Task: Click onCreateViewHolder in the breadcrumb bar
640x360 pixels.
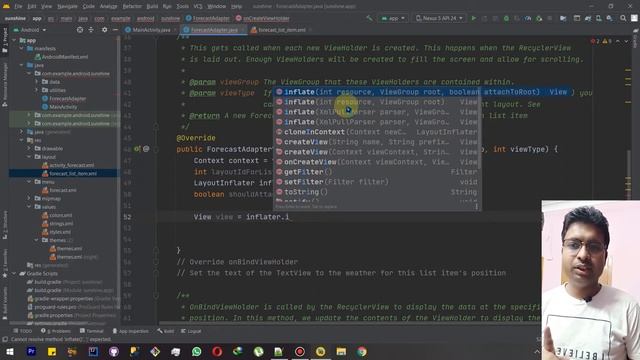Action: coord(263,18)
